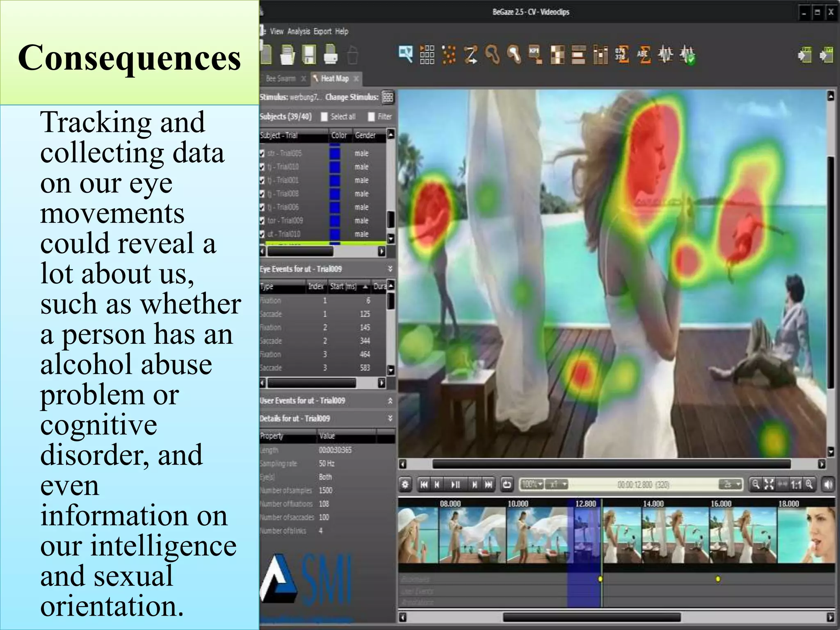840x630 pixels.
Task: Close the Bee Swarm tab
Action: click(303, 78)
